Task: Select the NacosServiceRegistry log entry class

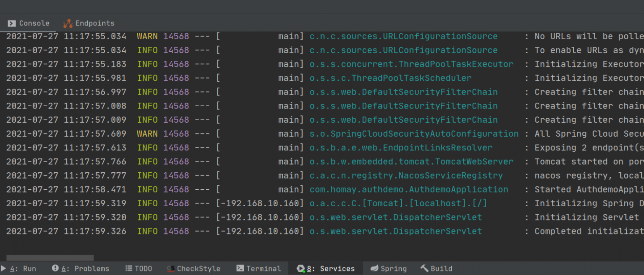Action: coord(406,175)
